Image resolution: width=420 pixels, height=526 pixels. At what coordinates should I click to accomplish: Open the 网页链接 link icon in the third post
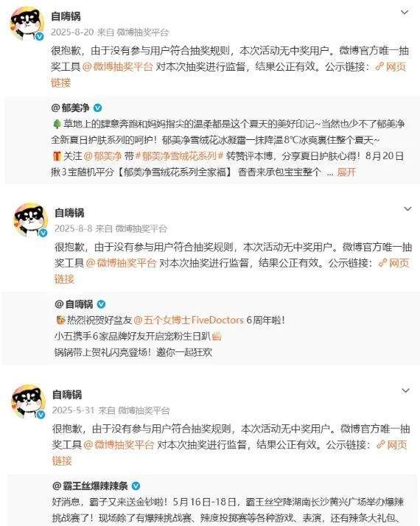pyautogui.click(x=380, y=445)
